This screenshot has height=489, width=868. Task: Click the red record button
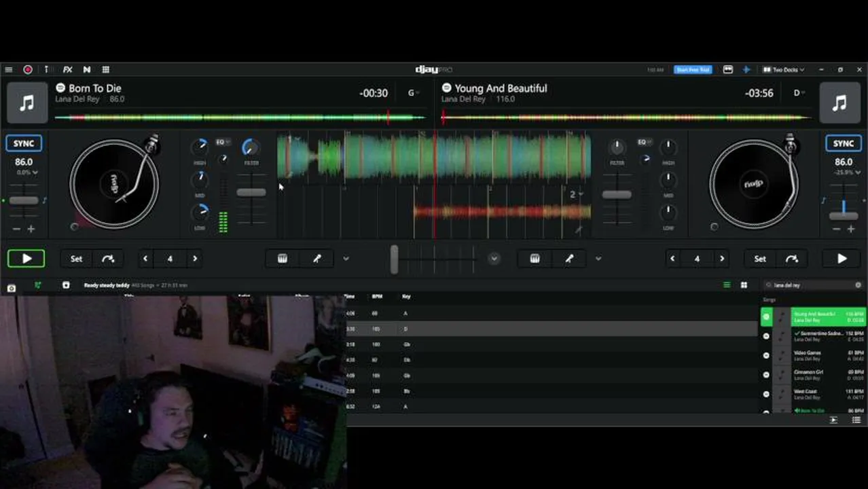28,69
